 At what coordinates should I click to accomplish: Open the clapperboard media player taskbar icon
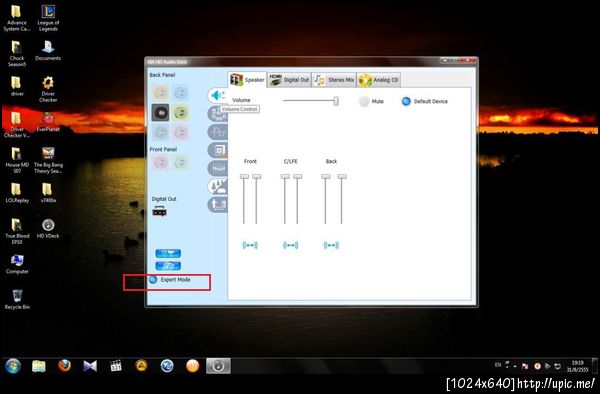[116, 366]
